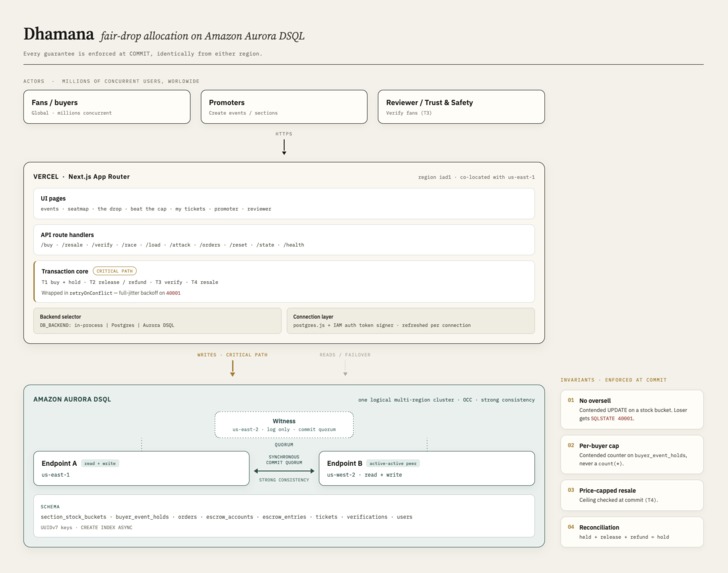The image size is (728, 573).
Task: Click the AMAZON AURORA DSQL heading
Action: (x=72, y=399)
